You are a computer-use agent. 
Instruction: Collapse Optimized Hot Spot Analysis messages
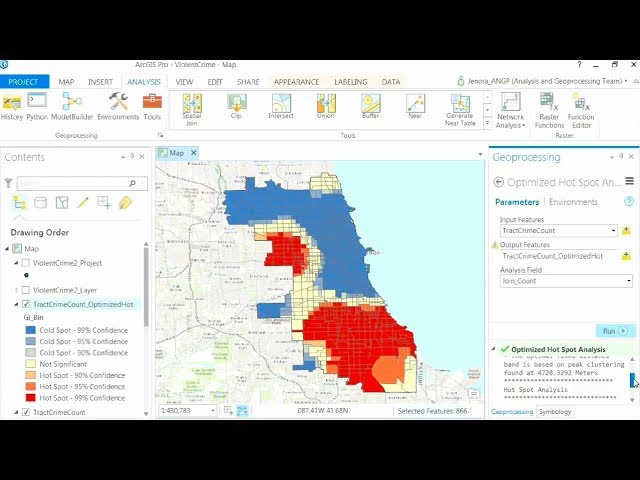(493, 349)
